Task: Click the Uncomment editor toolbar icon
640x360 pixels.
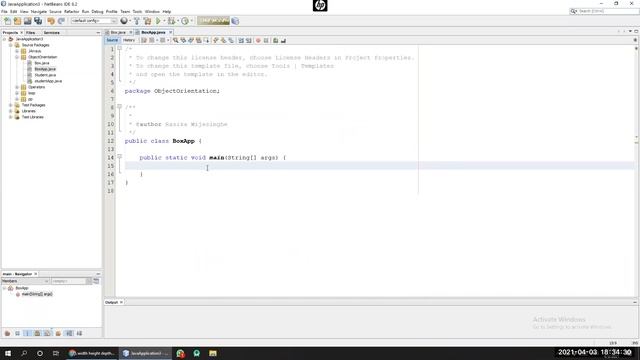Action: 283,40
